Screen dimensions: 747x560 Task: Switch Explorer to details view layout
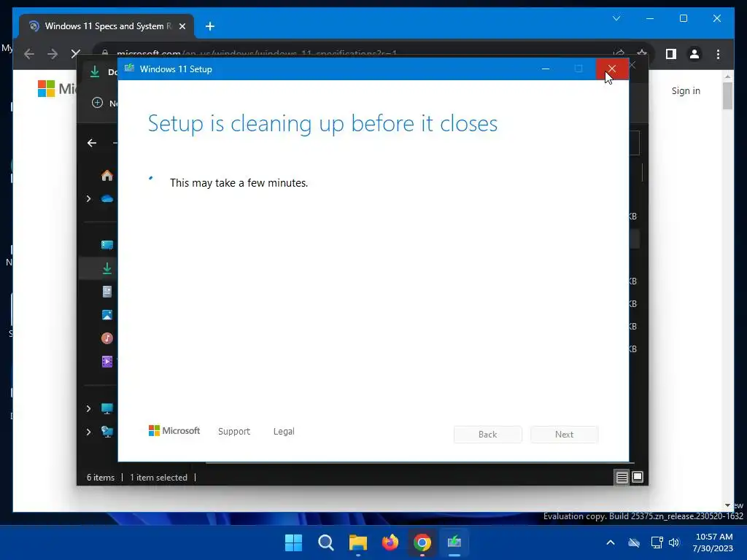click(622, 477)
